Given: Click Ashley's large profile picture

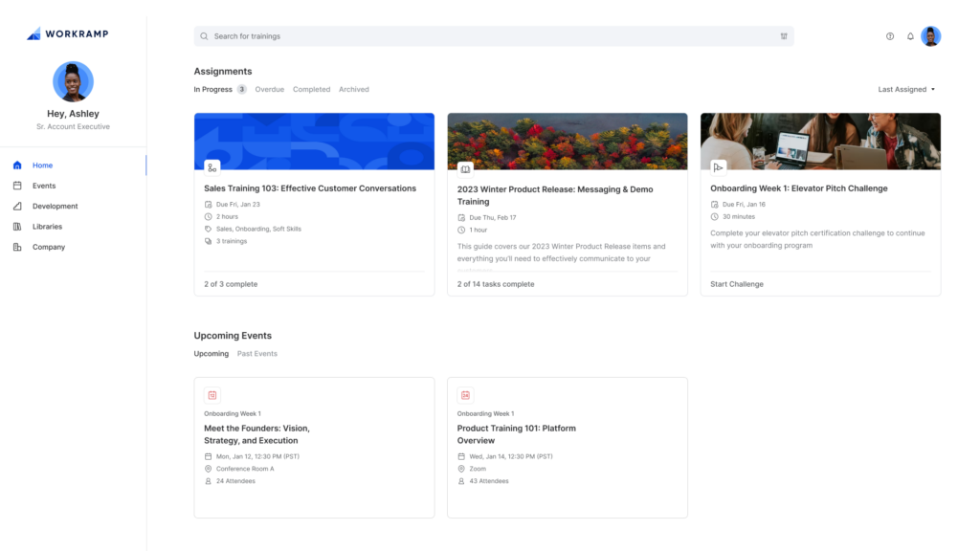Looking at the screenshot, I should pos(73,82).
